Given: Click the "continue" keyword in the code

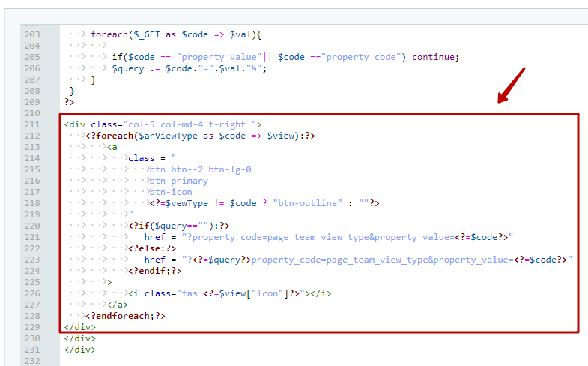Looking at the screenshot, I should pos(434,57).
